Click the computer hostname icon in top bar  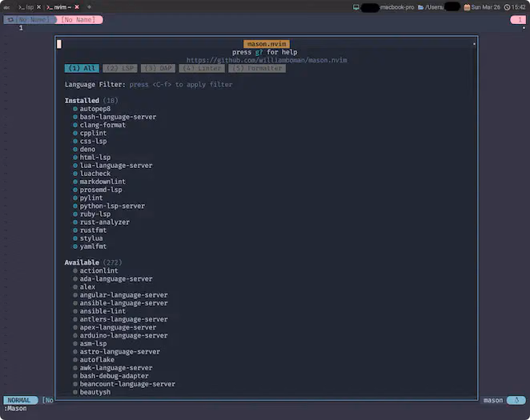pyautogui.click(x=356, y=7)
